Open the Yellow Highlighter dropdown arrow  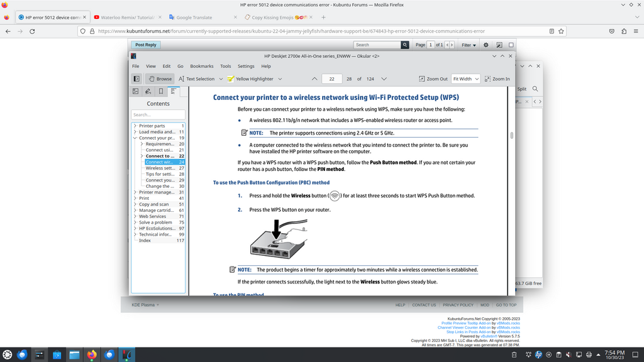[280, 79]
